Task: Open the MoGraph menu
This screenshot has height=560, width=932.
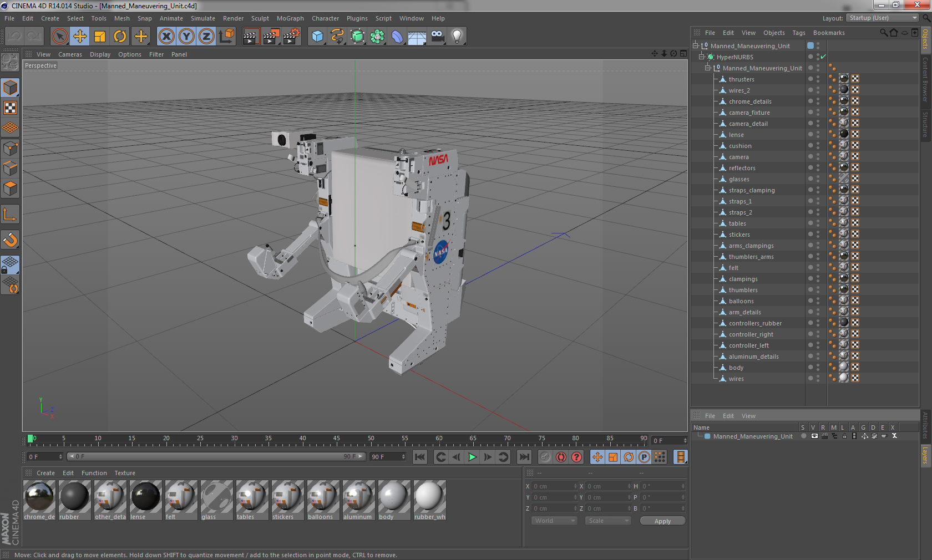Action: click(x=290, y=18)
